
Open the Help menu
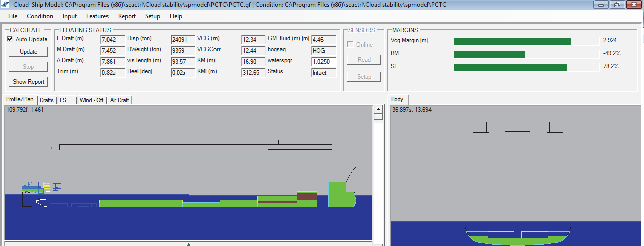(176, 16)
